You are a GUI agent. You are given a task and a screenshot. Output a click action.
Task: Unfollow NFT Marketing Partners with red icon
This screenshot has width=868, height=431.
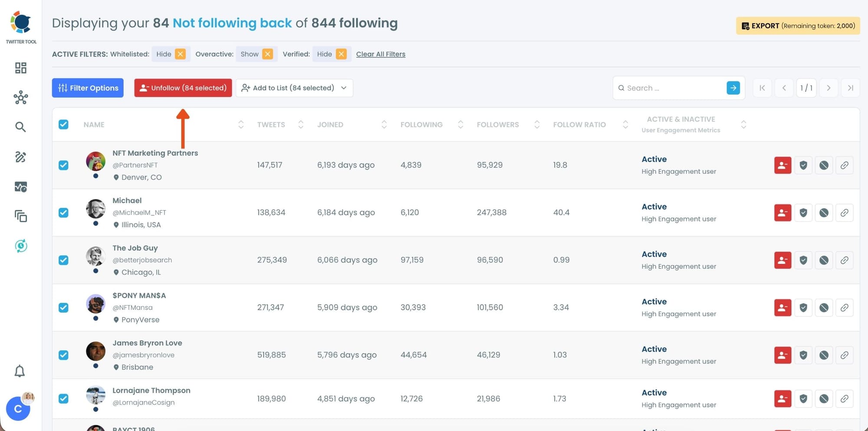[x=783, y=165]
